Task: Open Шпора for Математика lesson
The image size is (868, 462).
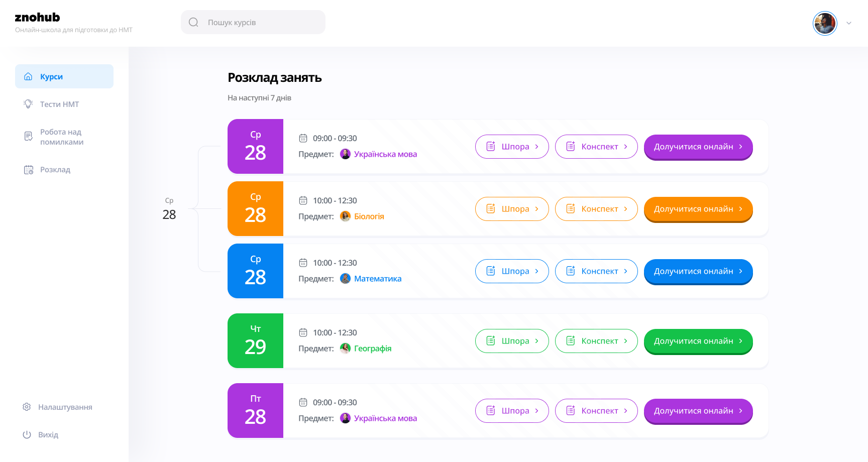Action: pyautogui.click(x=512, y=271)
